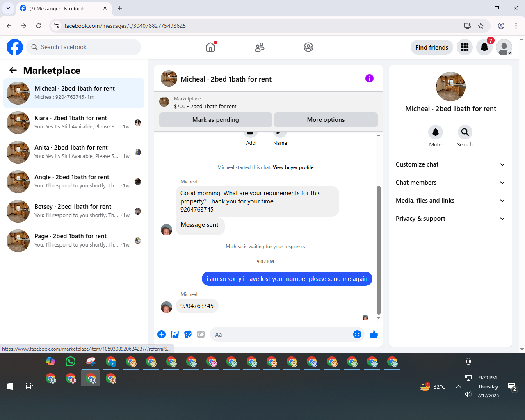Open View buyer profile link
The width and height of the screenshot is (525, 420).
(293, 167)
